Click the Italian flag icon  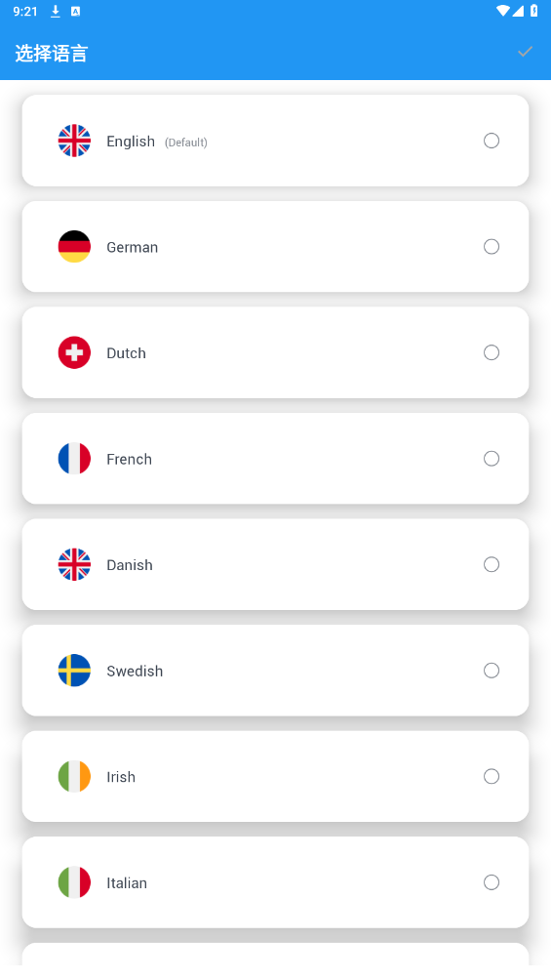[74, 881]
